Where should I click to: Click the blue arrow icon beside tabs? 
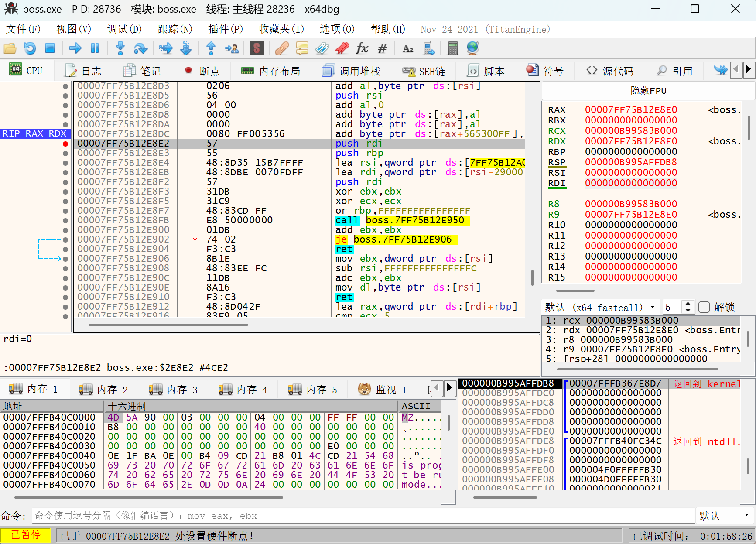click(x=721, y=70)
